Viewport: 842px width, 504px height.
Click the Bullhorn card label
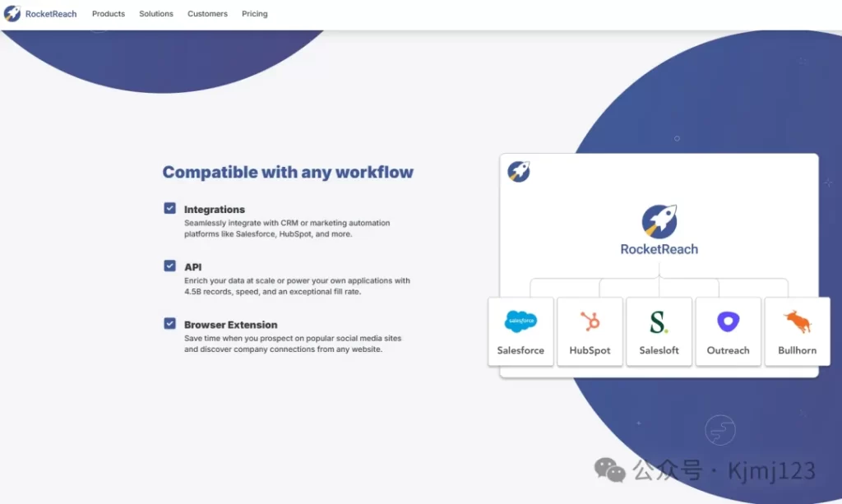(x=798, y=350)
